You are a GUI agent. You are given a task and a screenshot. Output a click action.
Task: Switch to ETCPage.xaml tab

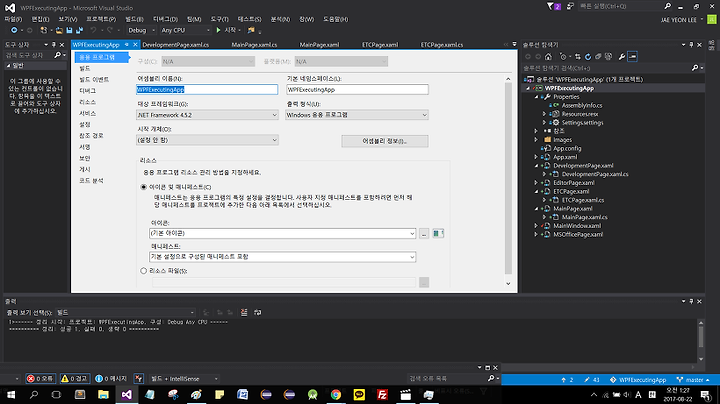[380, 45]
